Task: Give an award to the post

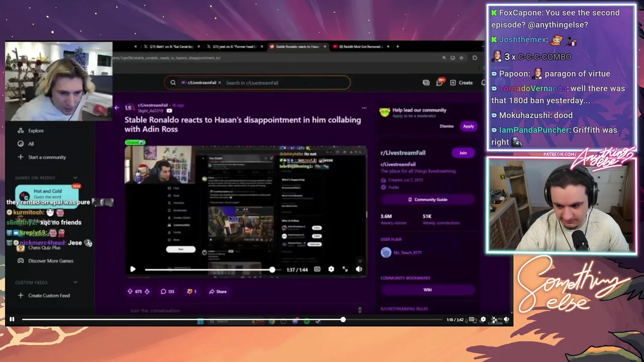Action: [x=192, y=292]
